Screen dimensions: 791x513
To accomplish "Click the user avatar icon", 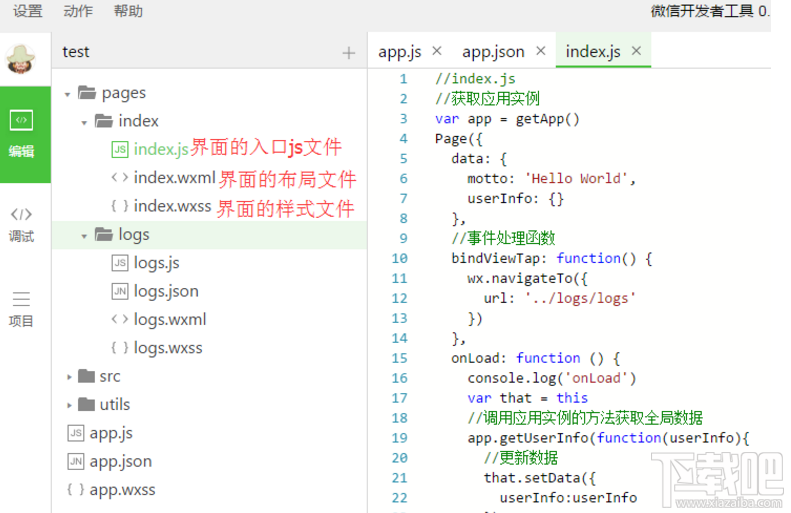I will [x=21, y=58].
